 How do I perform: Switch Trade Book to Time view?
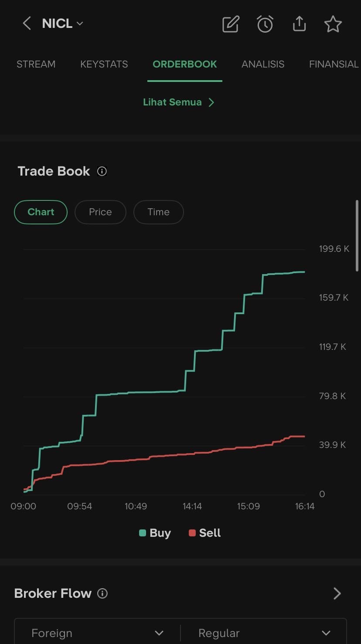tap(158, 212)
